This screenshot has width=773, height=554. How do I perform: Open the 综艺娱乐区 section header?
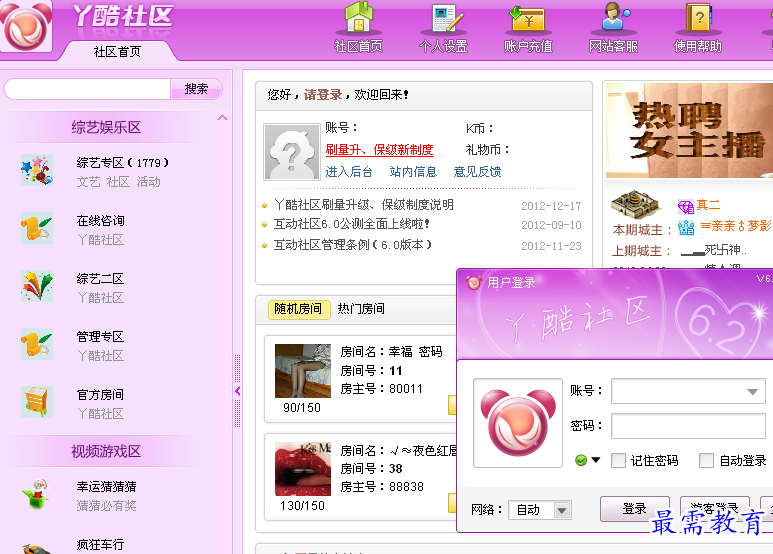click(106, 127)
